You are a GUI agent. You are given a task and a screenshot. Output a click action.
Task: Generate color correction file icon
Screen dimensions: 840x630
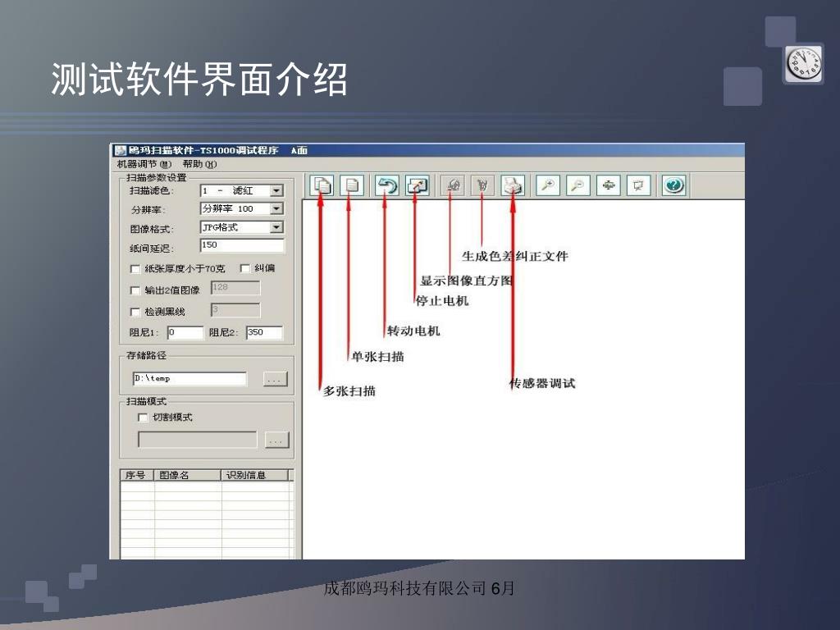482,186
